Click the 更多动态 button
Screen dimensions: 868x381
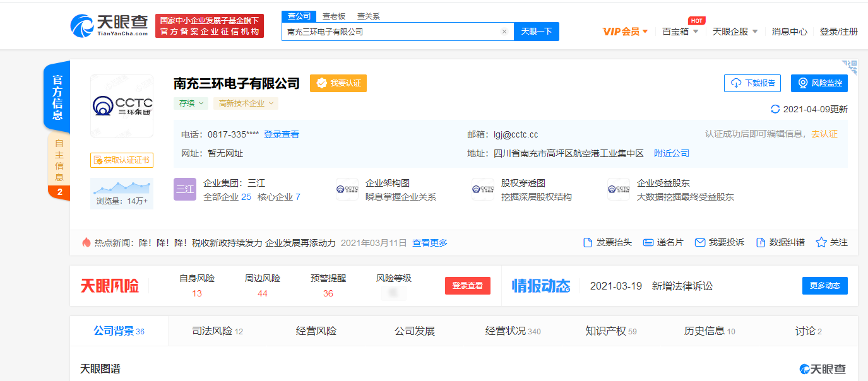point(825,286)
